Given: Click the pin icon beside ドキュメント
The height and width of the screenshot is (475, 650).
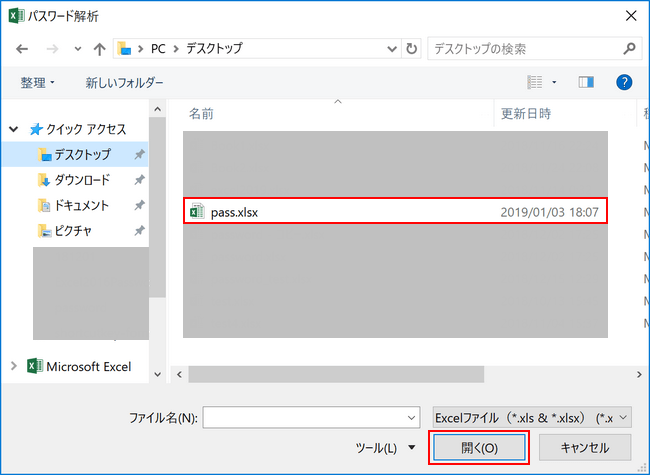Looking at the screenshot, I should pos(139,205).
